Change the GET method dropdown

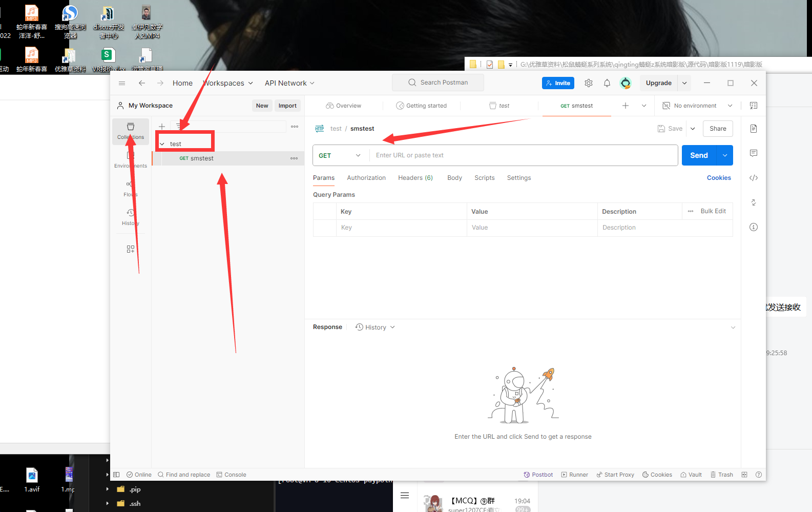point(340,155)
